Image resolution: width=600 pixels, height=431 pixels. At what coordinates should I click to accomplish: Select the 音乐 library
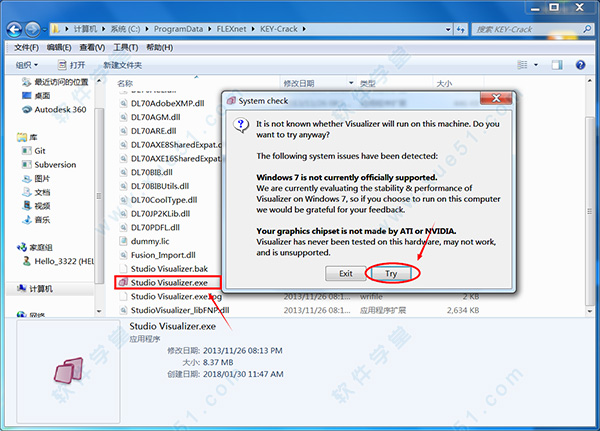click(x=36, y=220)
